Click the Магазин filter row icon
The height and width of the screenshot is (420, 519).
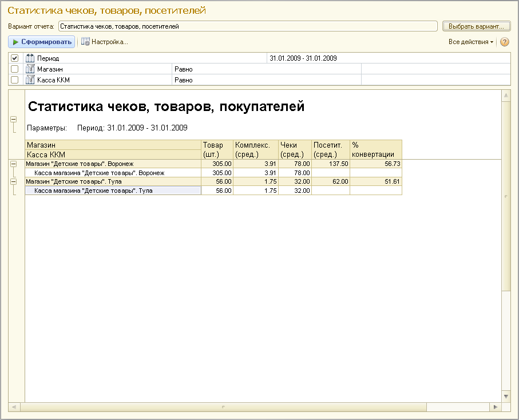[30, 69]
